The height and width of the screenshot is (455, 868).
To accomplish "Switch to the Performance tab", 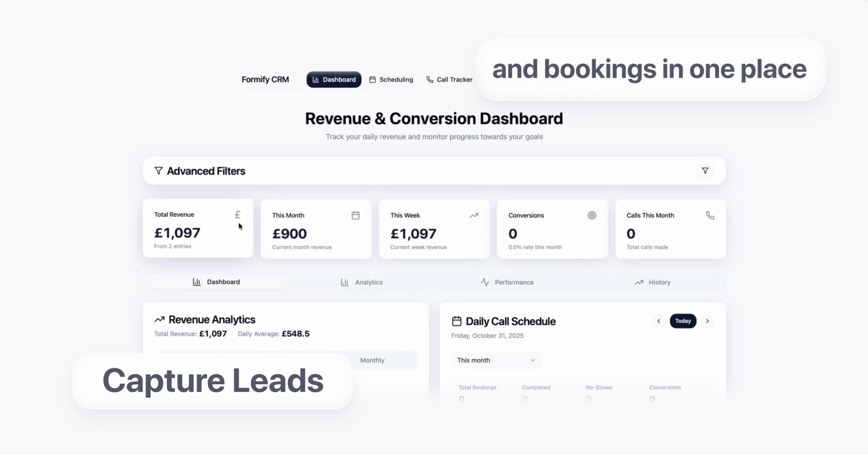I will click(507, 282).
